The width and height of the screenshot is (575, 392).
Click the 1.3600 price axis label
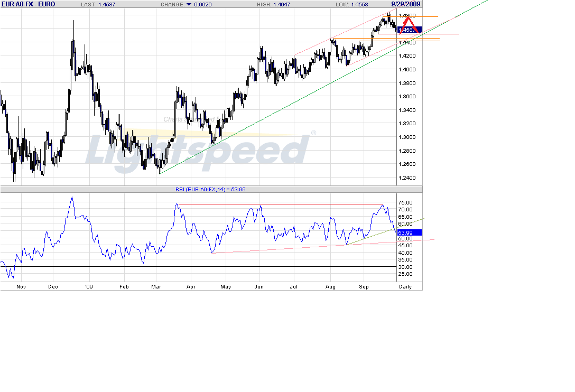point(407,97)
